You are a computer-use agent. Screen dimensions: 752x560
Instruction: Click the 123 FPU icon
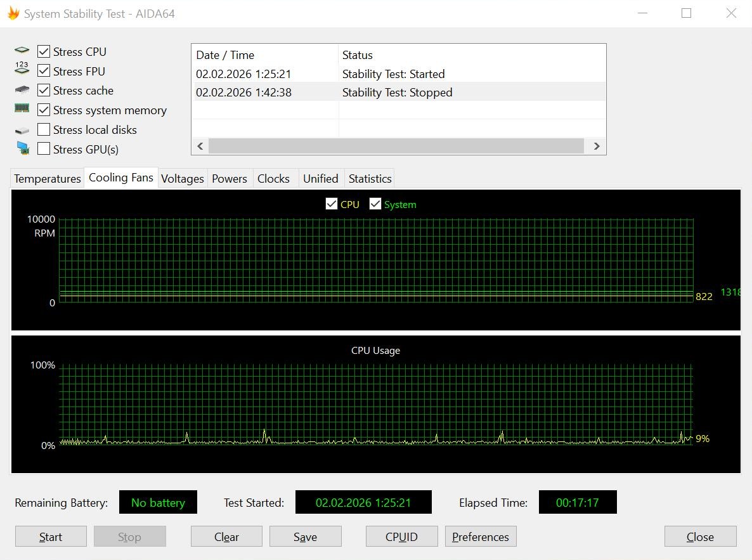22,68
